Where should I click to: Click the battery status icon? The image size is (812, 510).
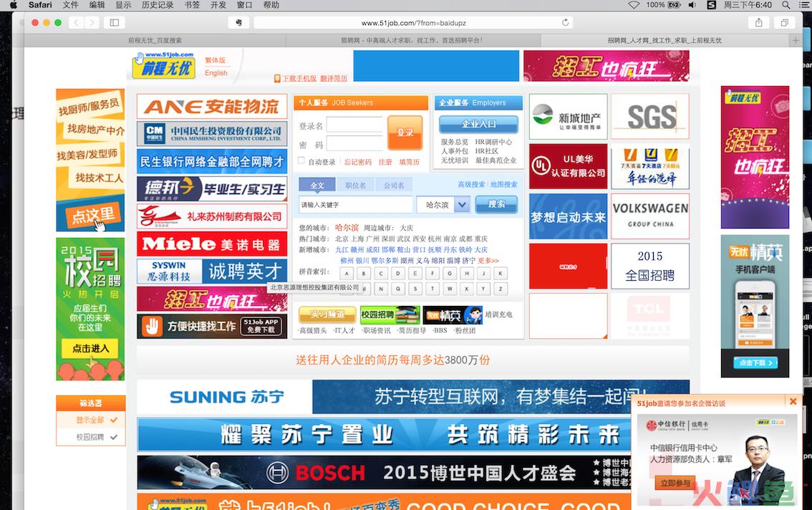pos(675,5)
